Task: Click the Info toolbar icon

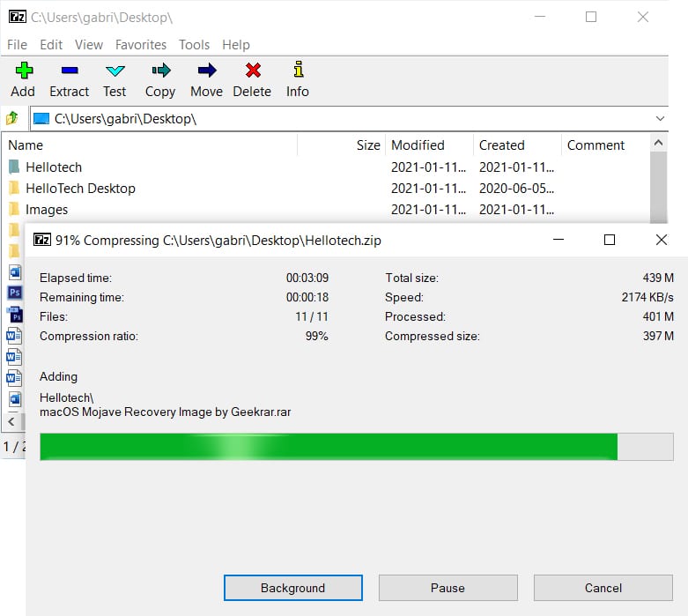Action: (299, 70)
